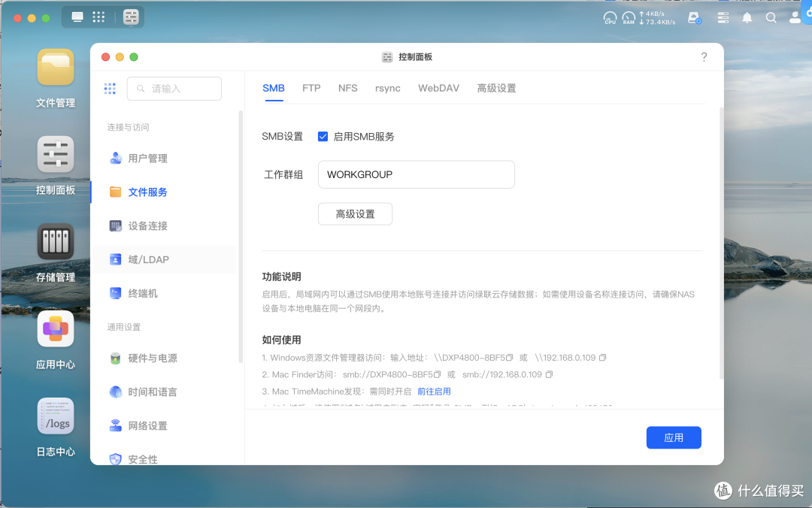Open 网络设置 in sidebar
The width and height of the screenshot is (812, 508).
(x=165, y=425)
